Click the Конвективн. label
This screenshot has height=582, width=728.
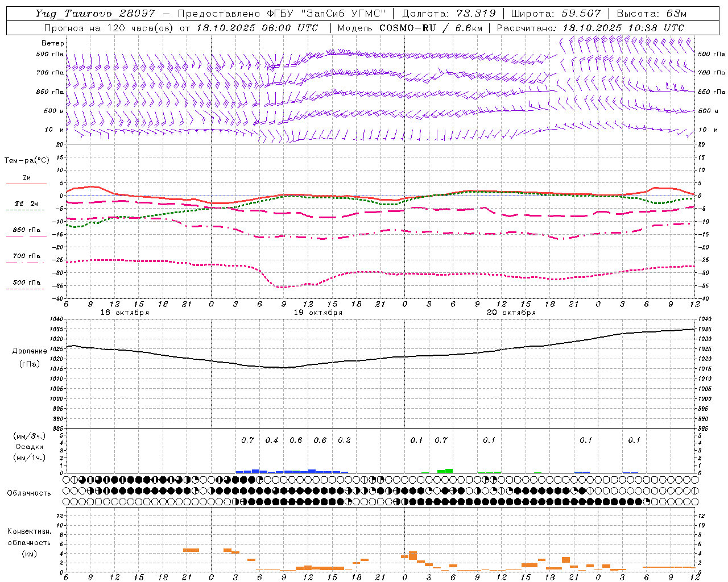click(29, 532)
